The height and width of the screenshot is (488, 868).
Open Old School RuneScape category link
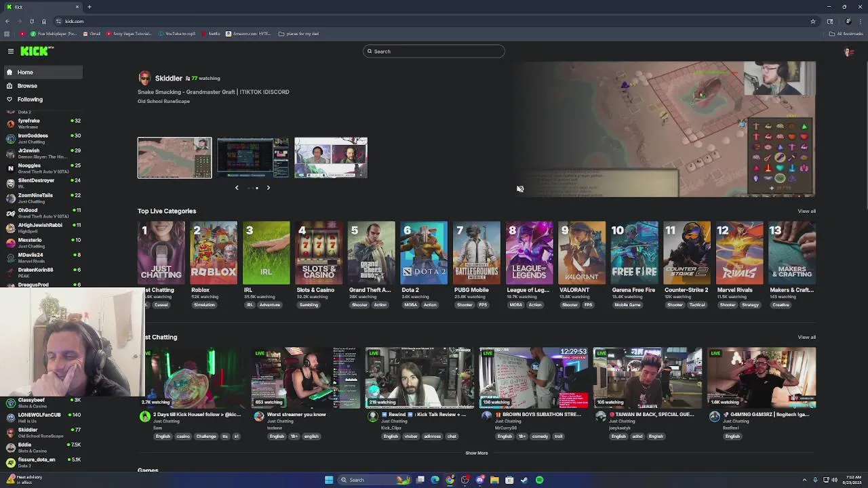163,101
